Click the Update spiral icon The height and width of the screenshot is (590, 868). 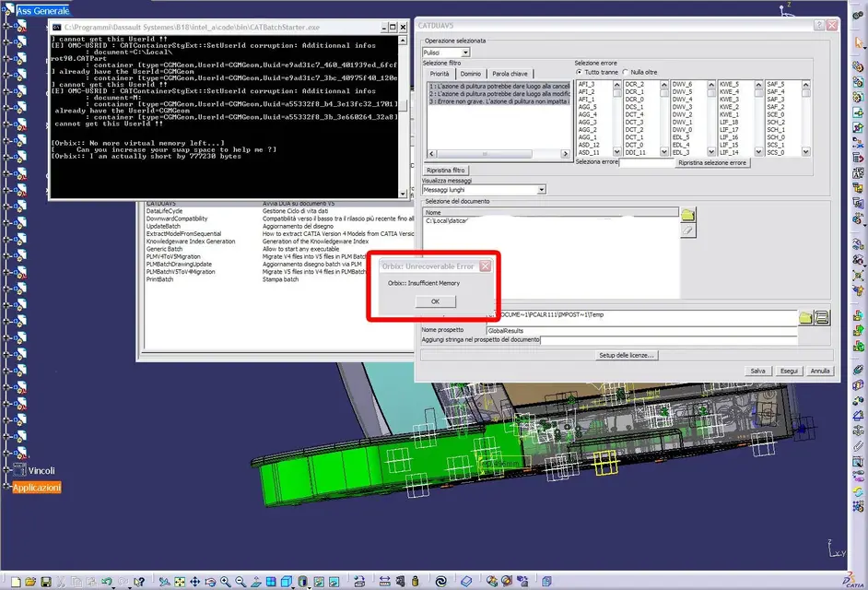tap(440, 581)
